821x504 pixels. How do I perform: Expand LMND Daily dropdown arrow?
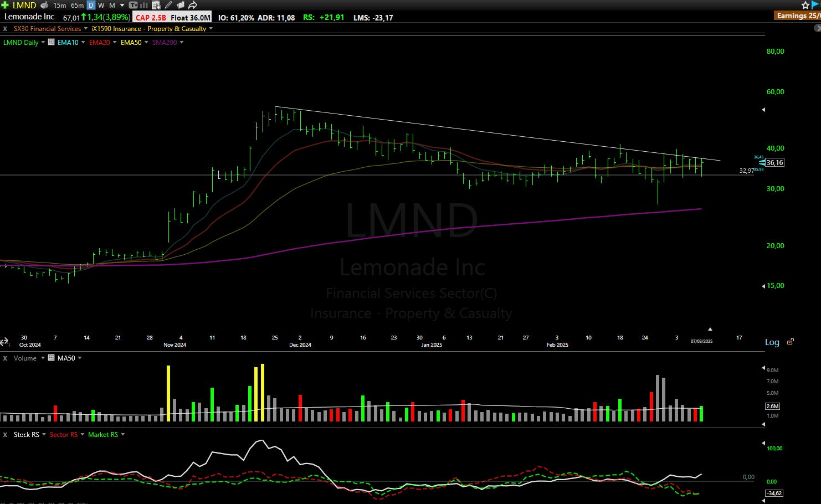point(43,43)
